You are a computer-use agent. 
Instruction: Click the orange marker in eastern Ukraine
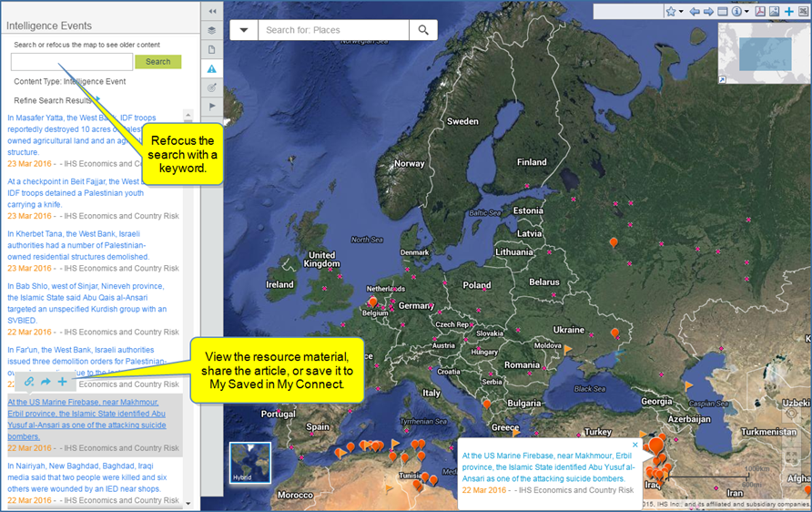614,333
